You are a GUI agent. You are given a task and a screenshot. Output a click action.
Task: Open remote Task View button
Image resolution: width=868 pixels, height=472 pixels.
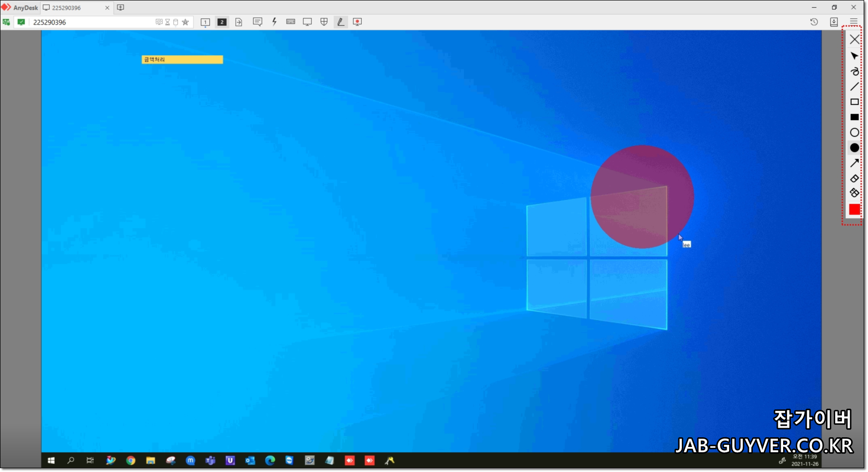tap(90, 460)
